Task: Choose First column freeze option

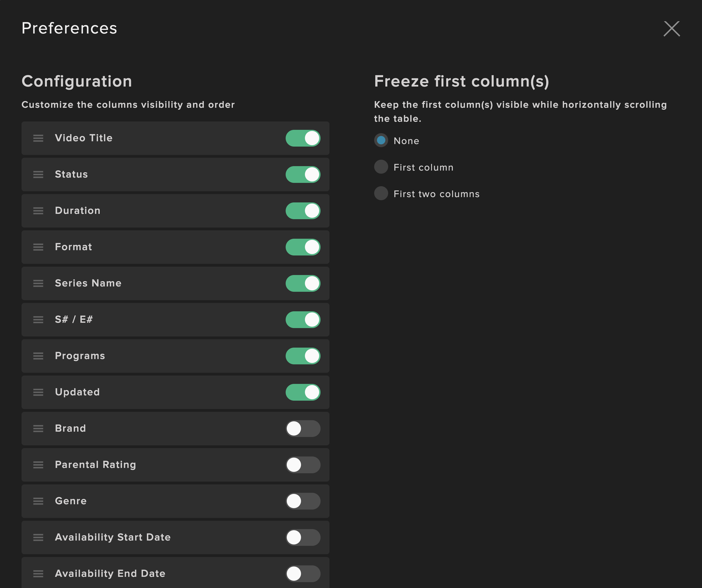Action: point(381,167)
